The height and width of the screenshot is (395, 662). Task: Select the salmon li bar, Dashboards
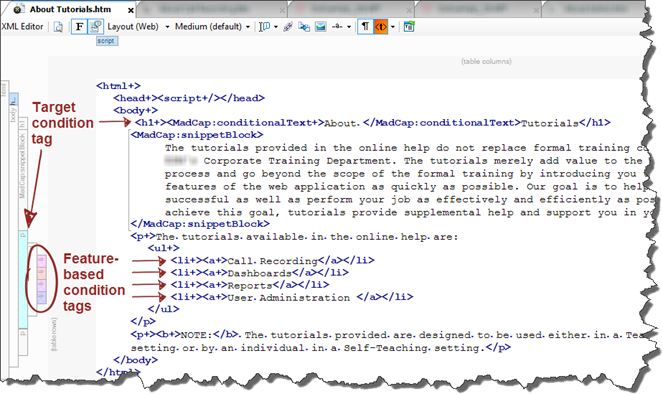coord(41,273)
